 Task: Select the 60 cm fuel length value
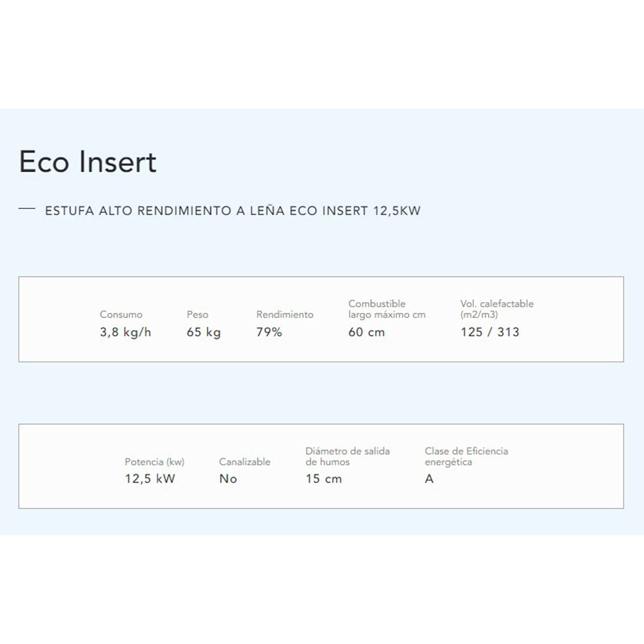(x=367, y=332)
